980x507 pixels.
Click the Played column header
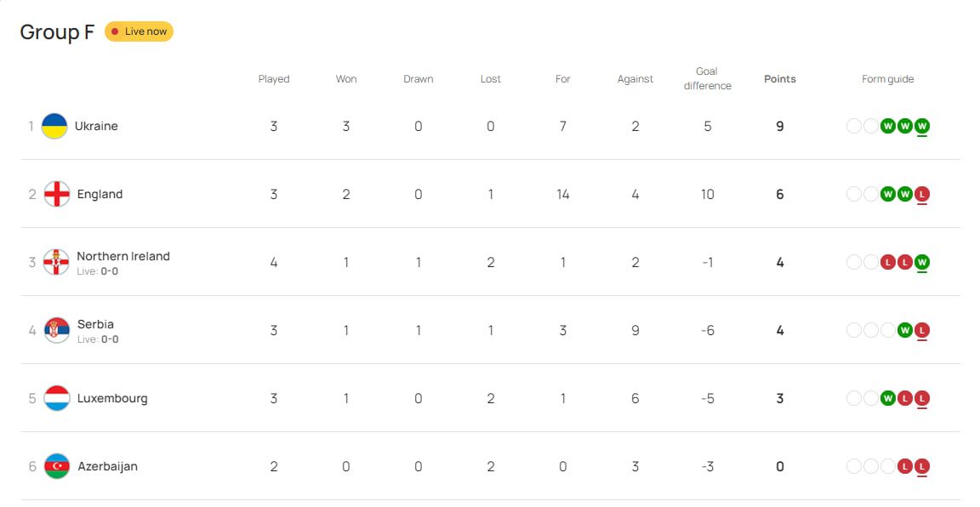coord(274,79)
